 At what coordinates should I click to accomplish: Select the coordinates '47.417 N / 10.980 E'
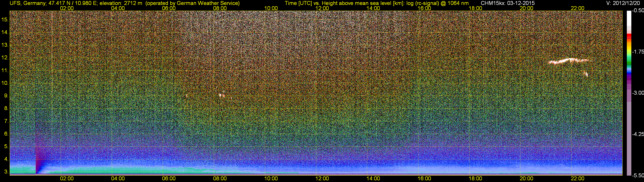click(73, 3)
